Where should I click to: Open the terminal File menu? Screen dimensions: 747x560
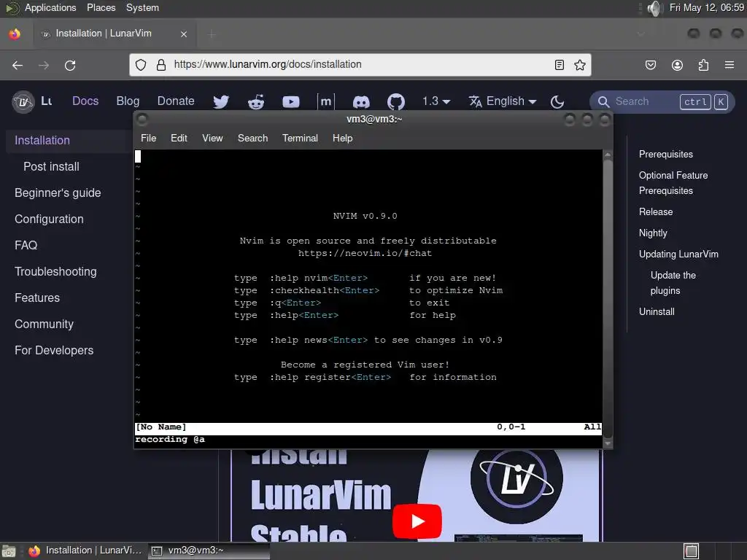tap(148, 138)
